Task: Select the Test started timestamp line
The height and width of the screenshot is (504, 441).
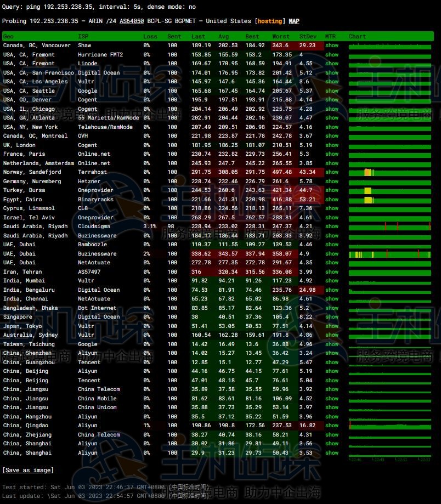Action: click(106, 488)
